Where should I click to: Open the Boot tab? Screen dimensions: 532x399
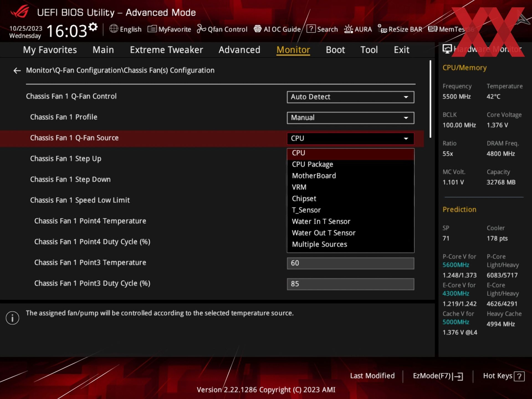click(x=335, y=50)
